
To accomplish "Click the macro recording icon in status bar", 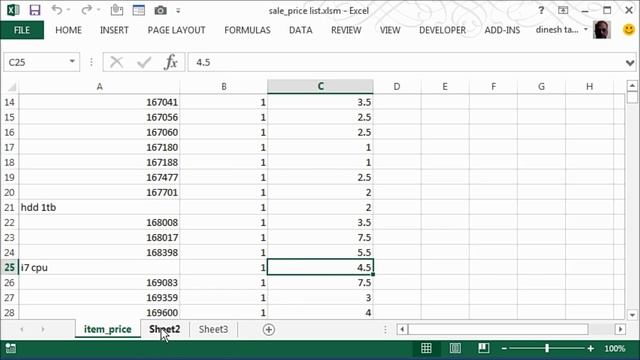I will point(11,348).
